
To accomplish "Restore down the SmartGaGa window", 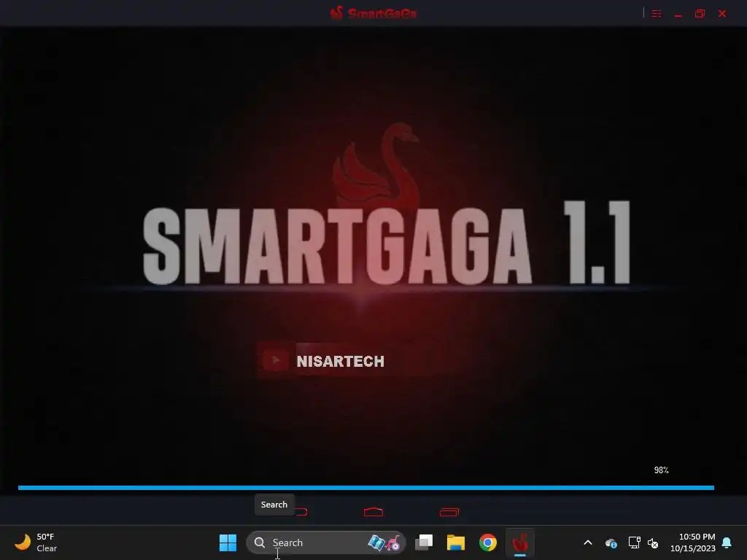I will point(700,13).
